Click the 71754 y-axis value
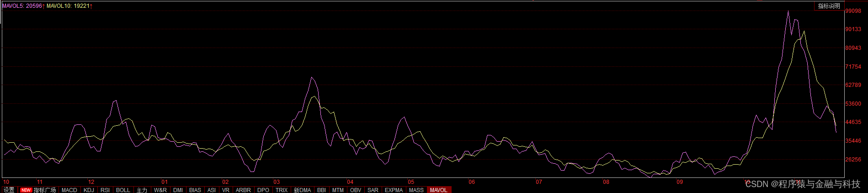 click(853, 67)
